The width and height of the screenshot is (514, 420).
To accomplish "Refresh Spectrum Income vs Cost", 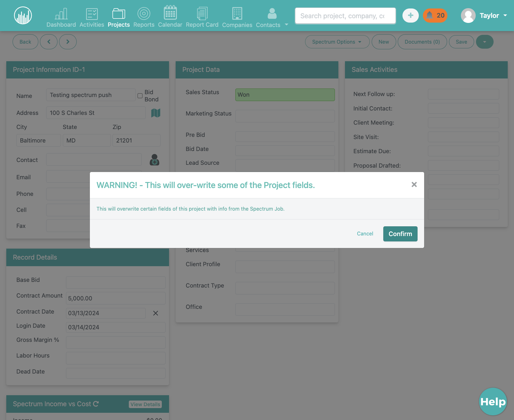I will [x=96, y=404].
